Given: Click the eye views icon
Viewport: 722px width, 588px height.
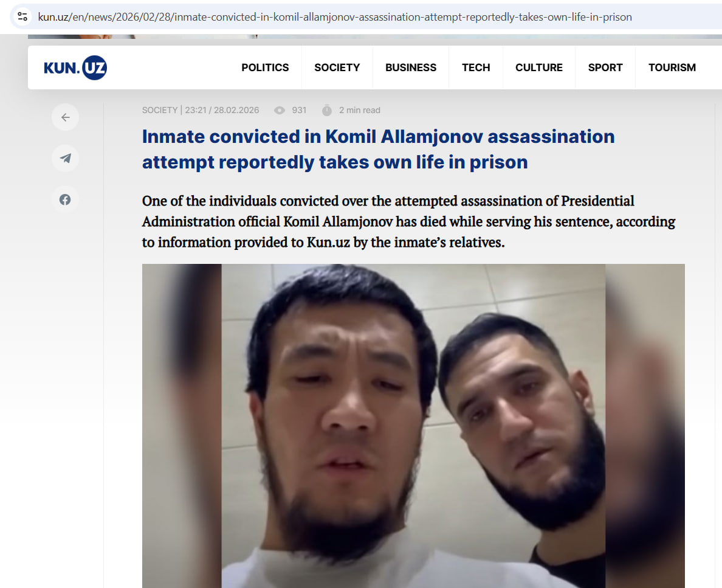Looking at the screenshot, I should [x=280, y=111].
